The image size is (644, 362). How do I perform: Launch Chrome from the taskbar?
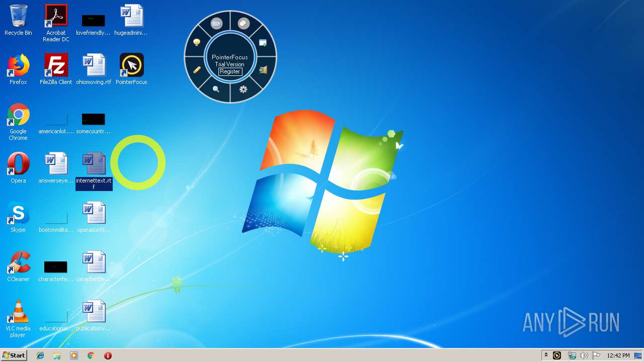click(91, 355)
